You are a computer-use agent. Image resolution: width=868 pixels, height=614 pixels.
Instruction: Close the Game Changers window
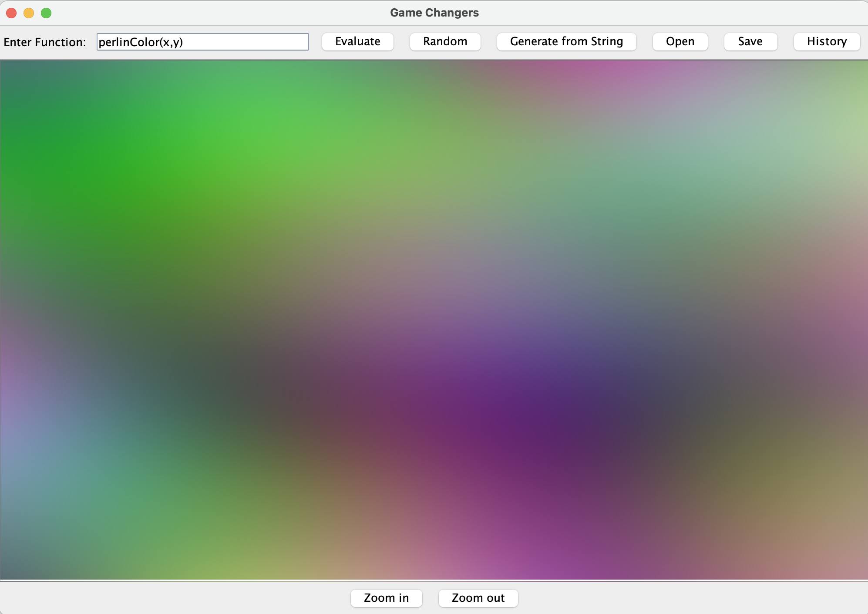click(12, 13)
